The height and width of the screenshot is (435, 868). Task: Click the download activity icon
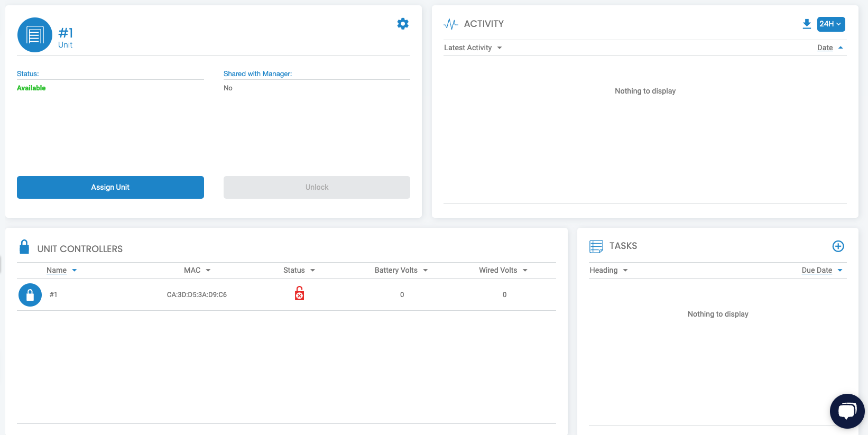point(807,24)
